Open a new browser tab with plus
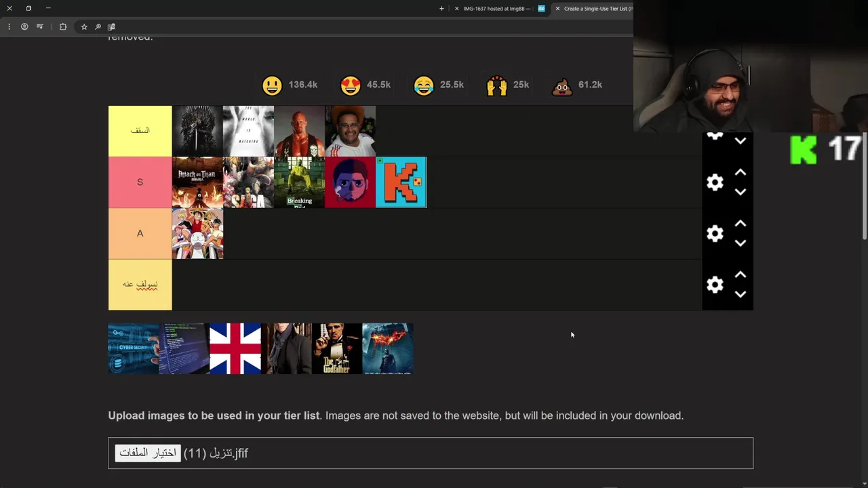The height and width of the screenshot is (488, 868). [x=441, y=8]
